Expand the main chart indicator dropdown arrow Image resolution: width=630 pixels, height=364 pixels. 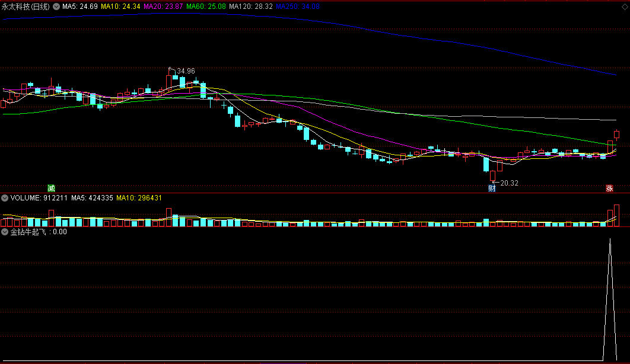pos(56,7)
